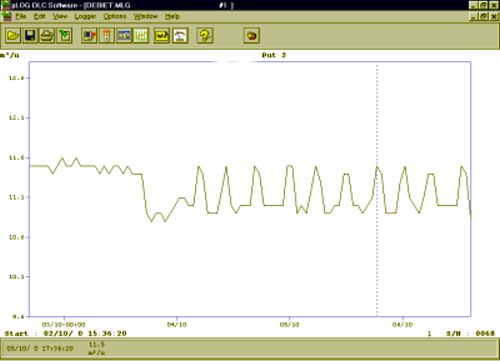Click the dotted vertical cursor line on graph
The width and height of the screenshot is (500, 361).
(x=377, y=189)
